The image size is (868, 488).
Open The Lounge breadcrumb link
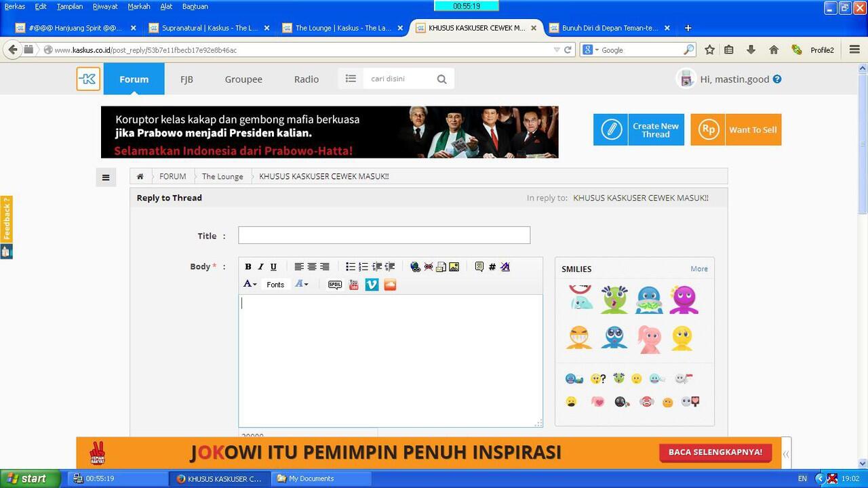pos(222,176)
